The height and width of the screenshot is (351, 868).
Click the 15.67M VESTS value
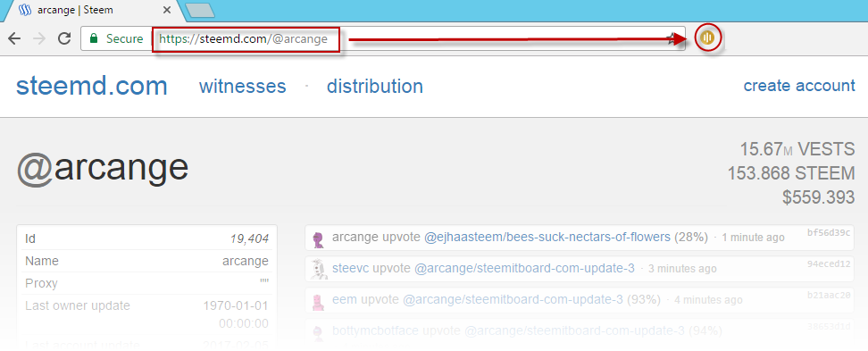point(797,149)
